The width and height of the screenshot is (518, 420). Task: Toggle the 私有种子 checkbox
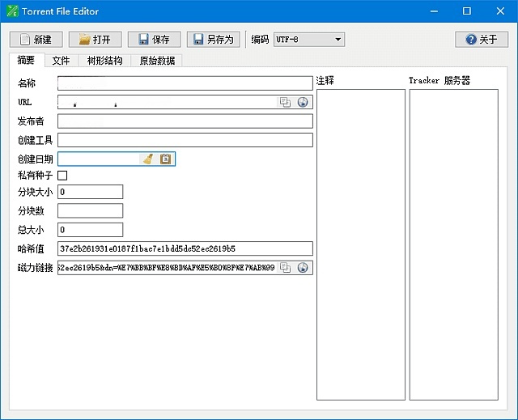(x=62, y=176)
